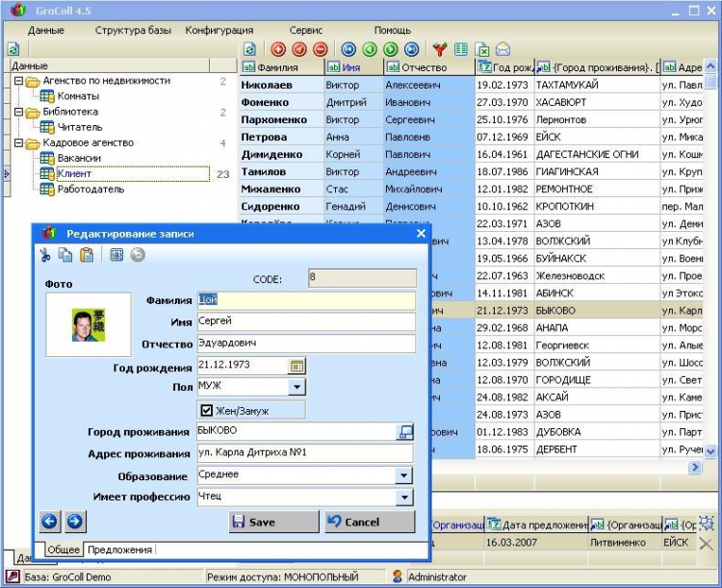Open the Сервис menu
Screen dimensions: 722x588
click(306, 31)
